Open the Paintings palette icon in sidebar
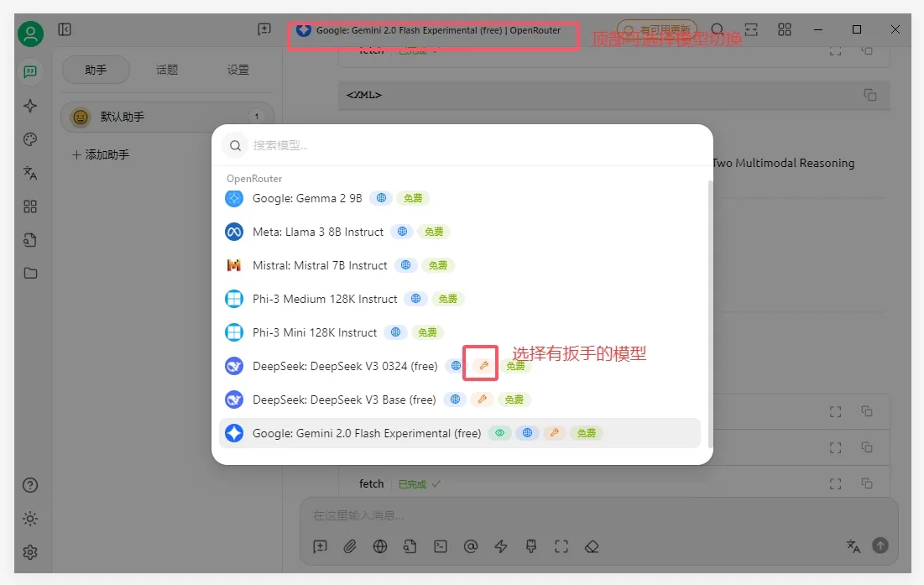The width and height of the screenshot is (924, 585). pos(30,139)
